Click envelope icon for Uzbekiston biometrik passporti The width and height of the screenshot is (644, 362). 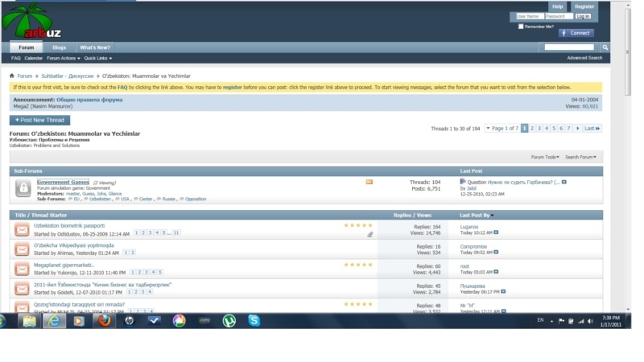(22, 229)
